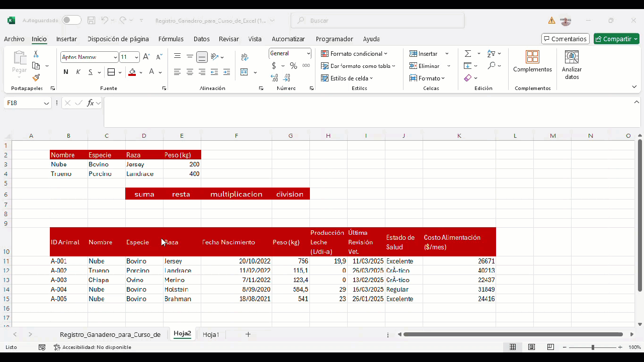Click the fill color paint bucket icon
Image resolution: width=644 pixels, height=362 pixels.
(132, 72)
